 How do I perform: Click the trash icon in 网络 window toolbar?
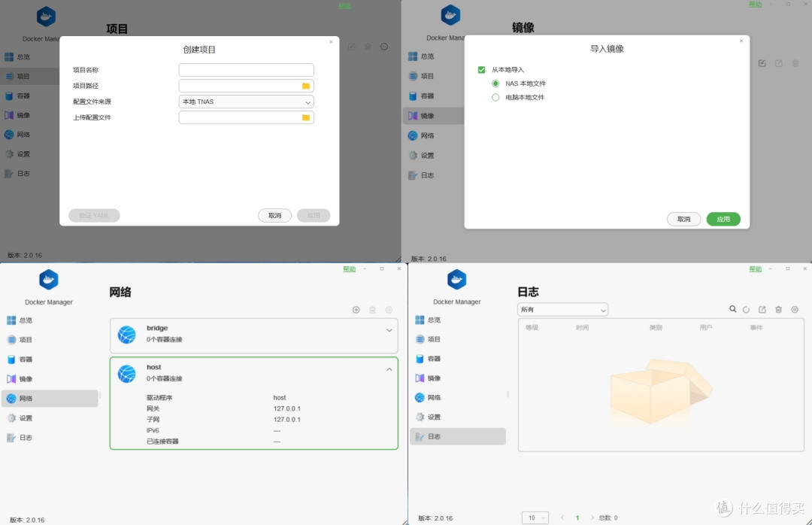tap(372, 310)
